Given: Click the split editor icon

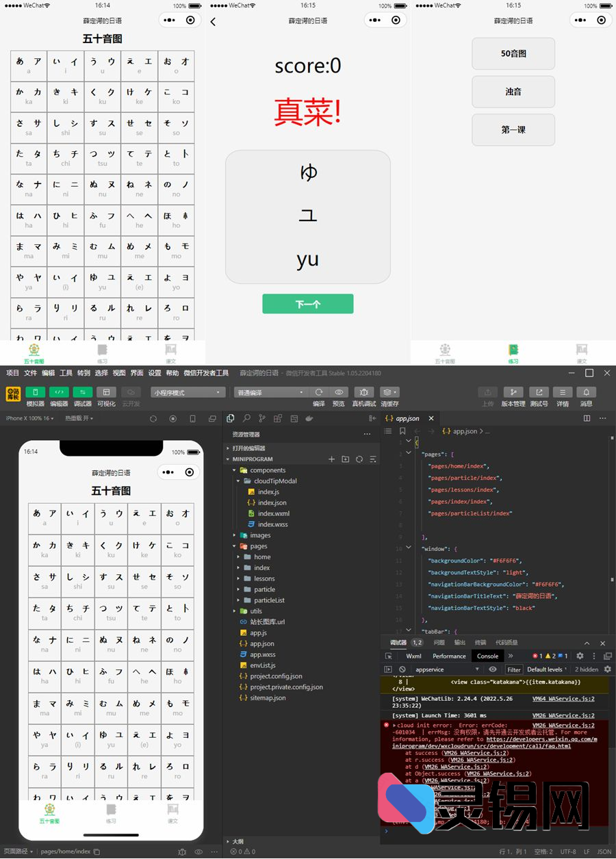Looking at the screenshot, I should (587, 418).
